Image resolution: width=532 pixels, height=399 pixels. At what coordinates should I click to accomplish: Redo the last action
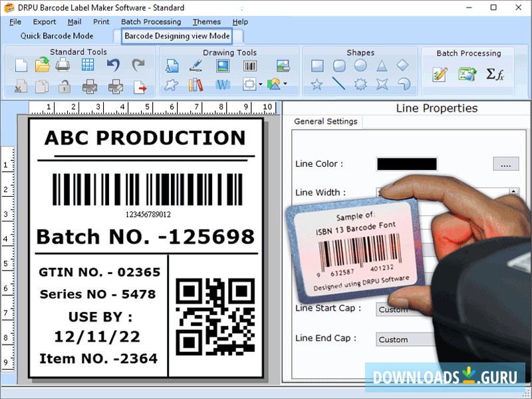(x=138, y=65)
